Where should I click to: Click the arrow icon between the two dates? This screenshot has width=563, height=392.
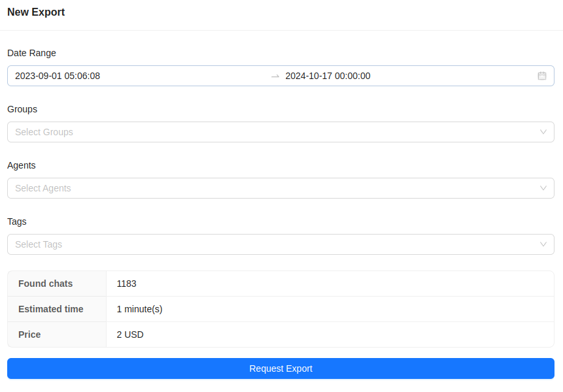(x=274, y=76)
